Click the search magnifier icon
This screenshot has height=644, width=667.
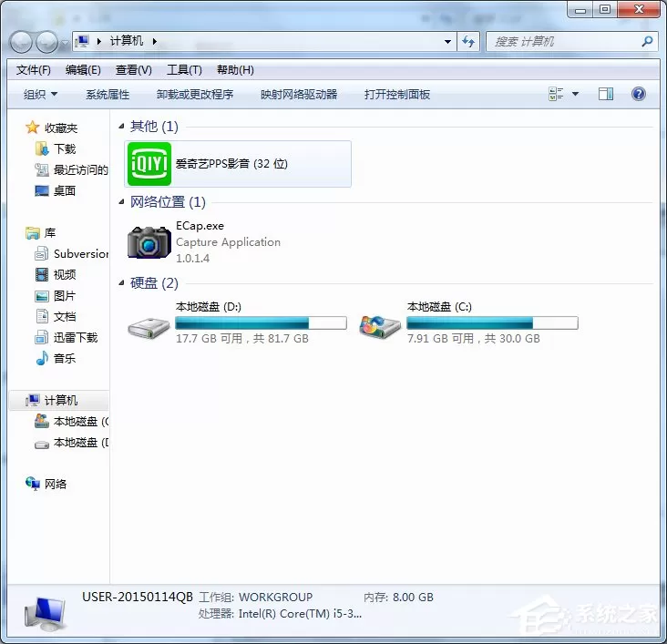point(647,41)
